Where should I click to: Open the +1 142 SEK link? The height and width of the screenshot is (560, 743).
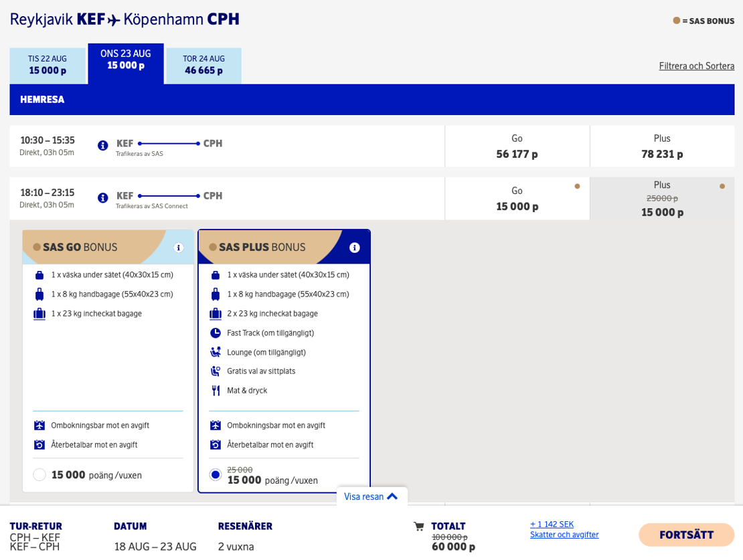[552, 525]
